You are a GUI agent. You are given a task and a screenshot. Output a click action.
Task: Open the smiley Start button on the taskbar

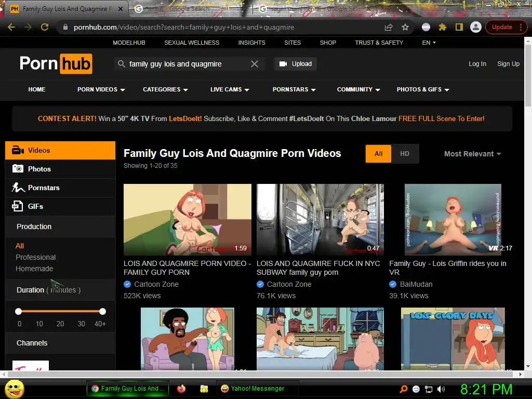coord(14,389)
